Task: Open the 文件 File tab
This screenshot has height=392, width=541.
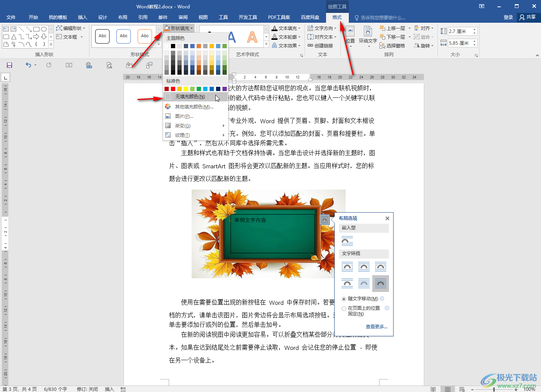Action: pos(11,17)
